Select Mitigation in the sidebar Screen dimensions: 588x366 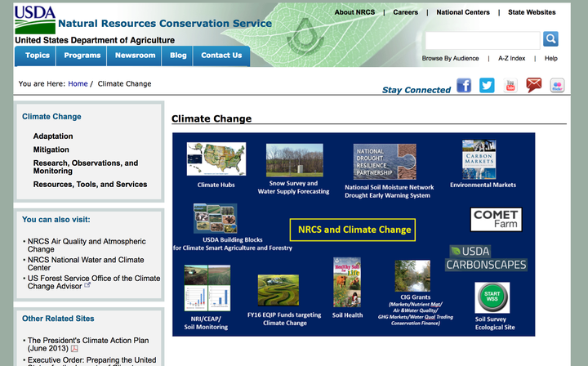point(51,150)
